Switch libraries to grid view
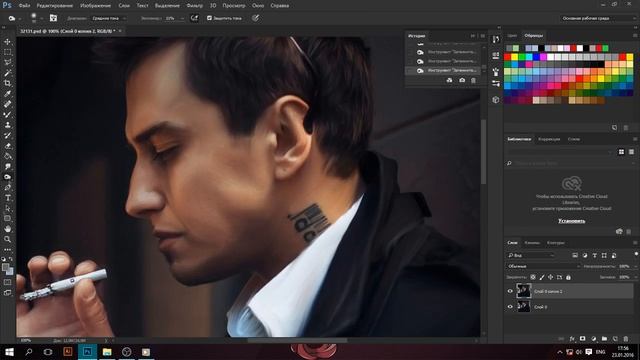Viewport: 640px width, 360px height. coord(621,152)
